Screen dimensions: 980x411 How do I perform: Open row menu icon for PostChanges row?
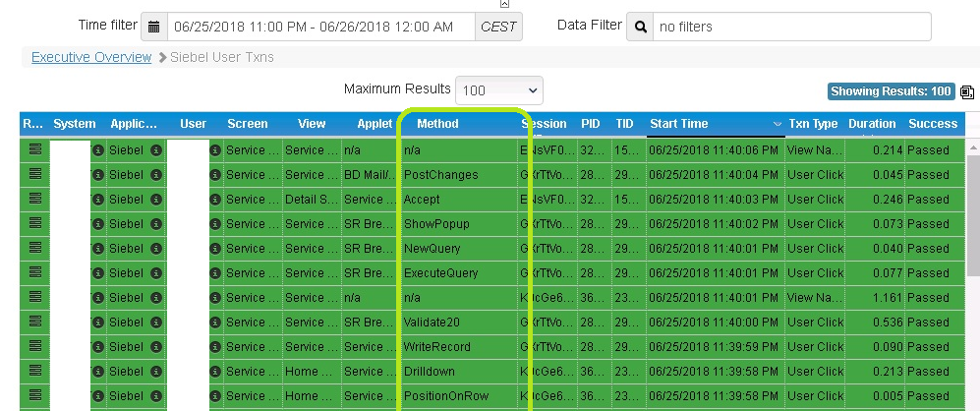[x=34, y=175]
